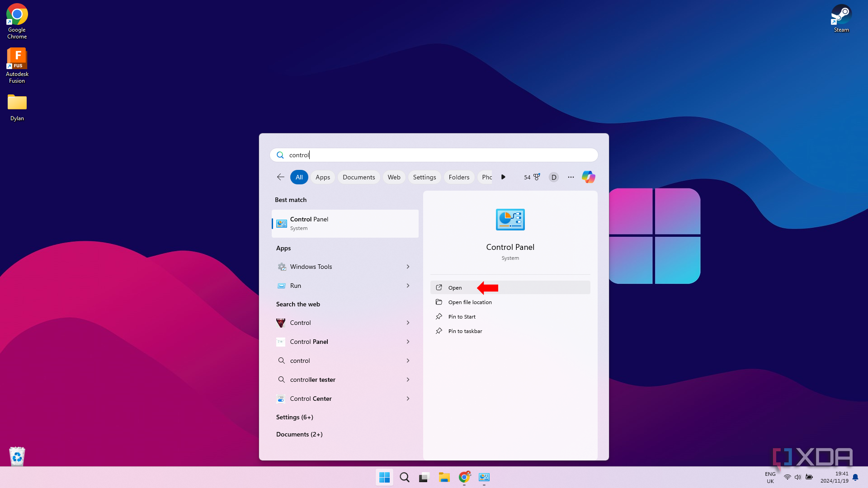Open the account profile icon marked D

pos(553,177)
